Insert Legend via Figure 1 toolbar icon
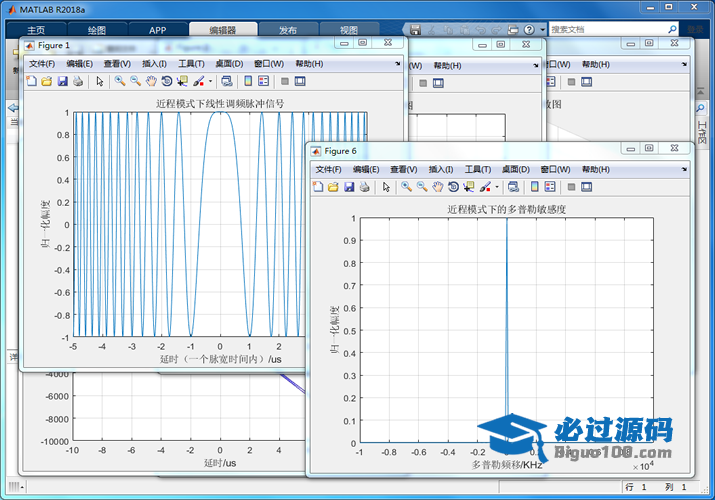715x500 pixels. click(x=264, y=81)
